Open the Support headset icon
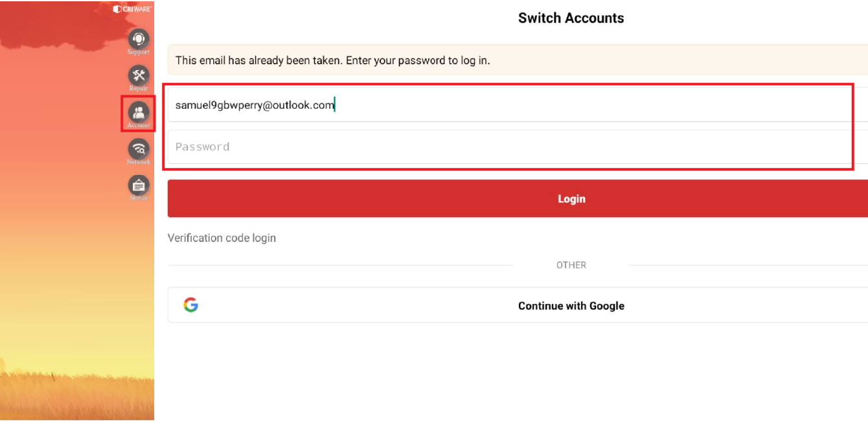Image resolution: width=868 pixels, height=422 pixels. point(138,38)
